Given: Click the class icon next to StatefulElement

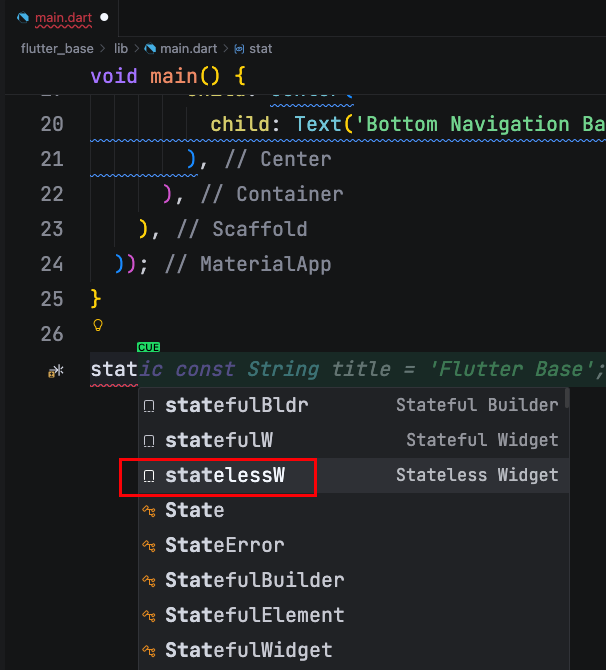Looking at the screenshot, I should [x=149, y=616].
